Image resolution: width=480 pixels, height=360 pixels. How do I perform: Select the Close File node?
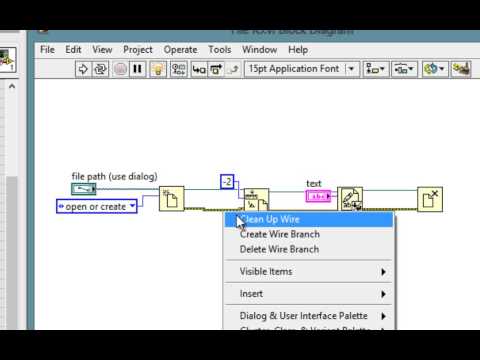click(x=430, y=199)
